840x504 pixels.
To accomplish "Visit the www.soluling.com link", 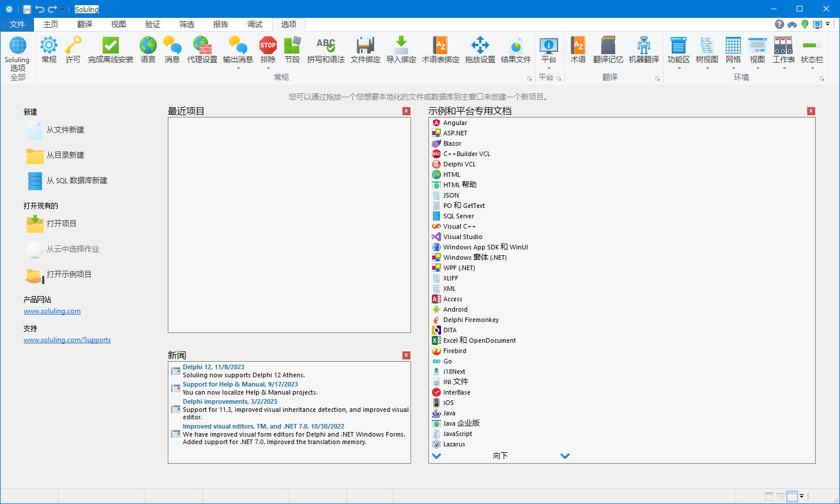I will pos(52,310).
